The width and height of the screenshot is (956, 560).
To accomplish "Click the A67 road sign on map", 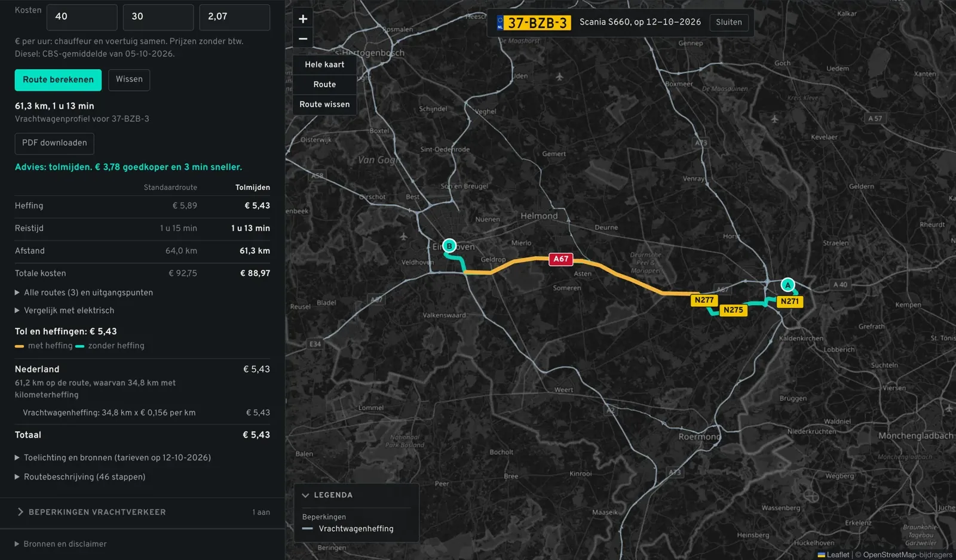I will 561,259.
